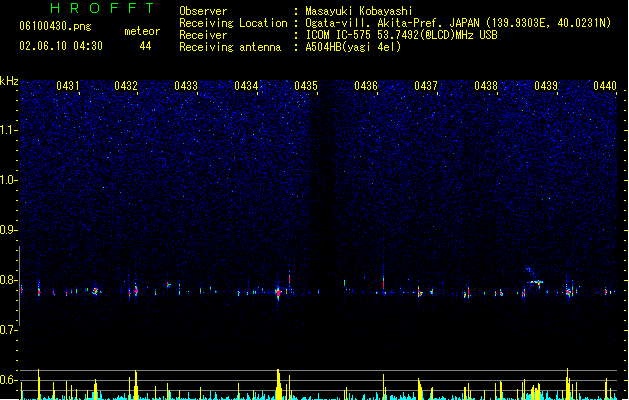Screen dimensions: 629x400
Task: Click the HROFFT title text
Action: [x=102, y=8]
